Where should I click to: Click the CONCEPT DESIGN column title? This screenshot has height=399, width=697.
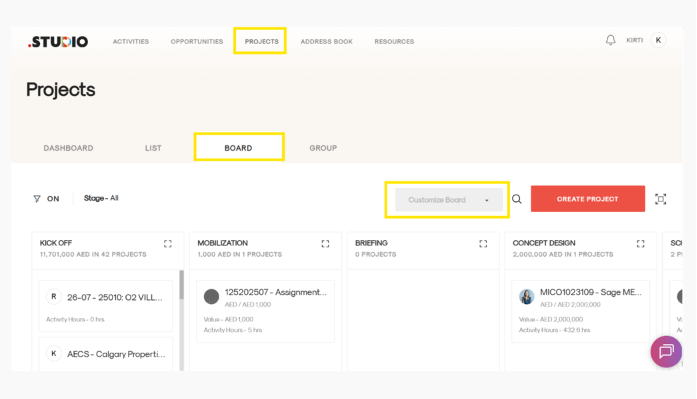544,243
